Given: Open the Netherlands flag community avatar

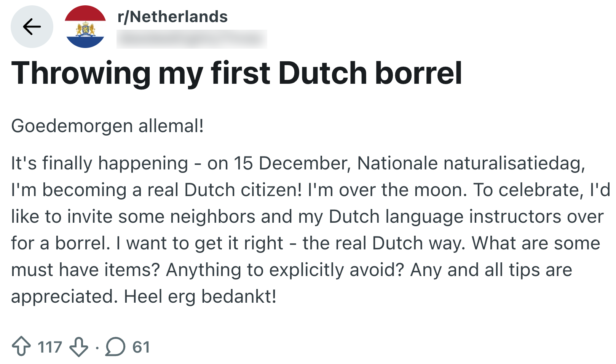Looking at the screenshot, I should click(85, 27).
